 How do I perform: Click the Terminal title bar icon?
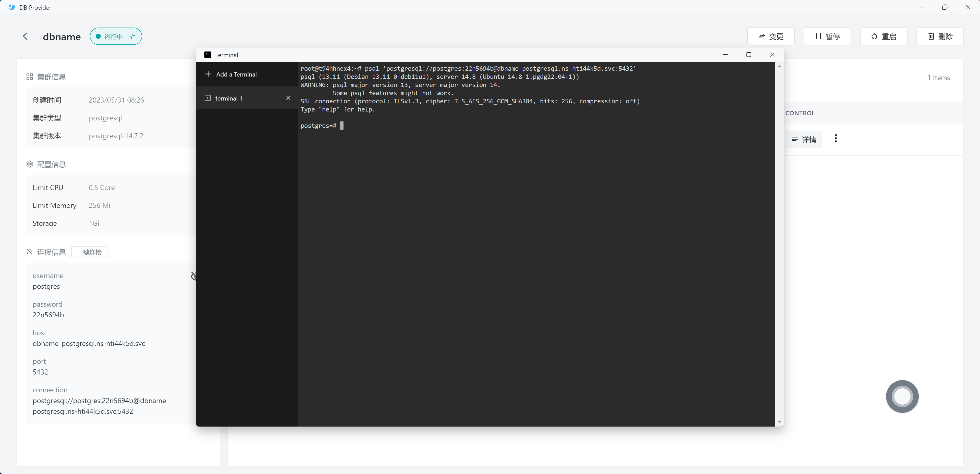coord(208,54)
